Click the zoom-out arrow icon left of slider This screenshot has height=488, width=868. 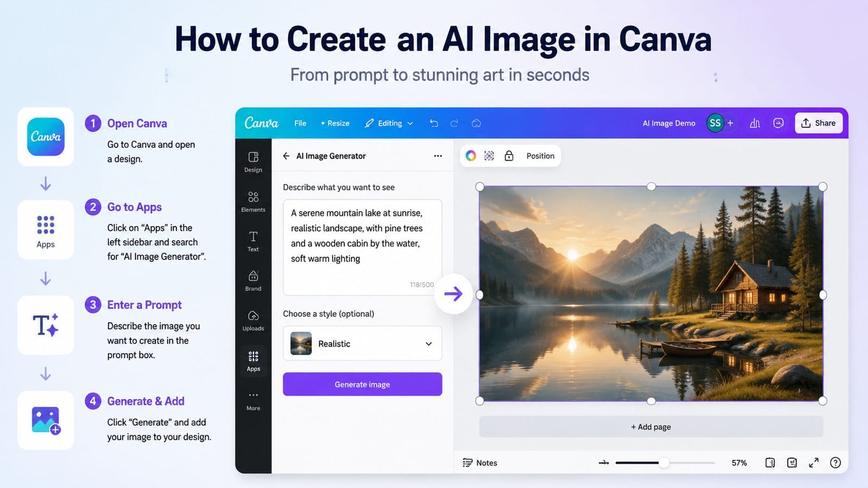click(x=604, y=463)
